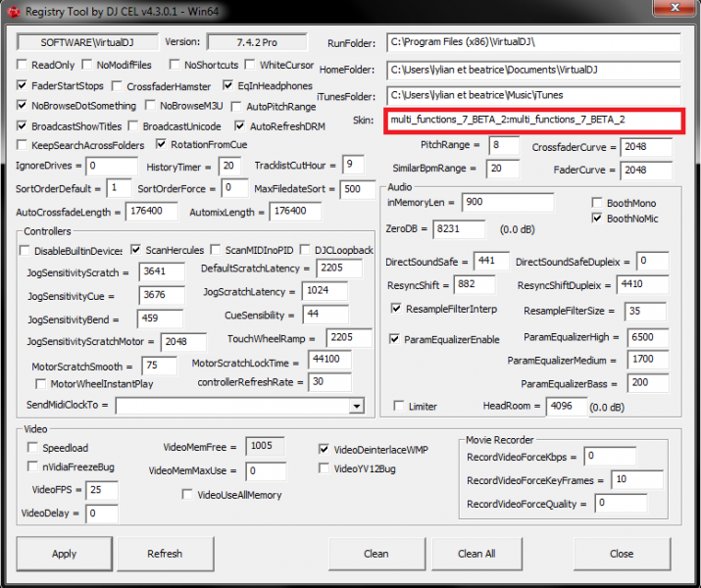Open the SendMidiClockTo dropdown
Image resolution: width=701 pixels, height=588 pixels.
[x=356, y=406]
